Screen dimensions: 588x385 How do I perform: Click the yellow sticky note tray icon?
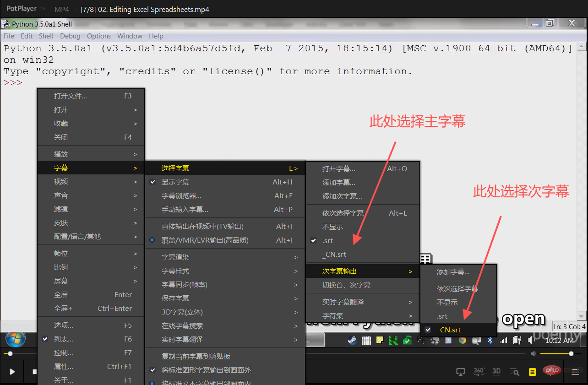(380, 340)
